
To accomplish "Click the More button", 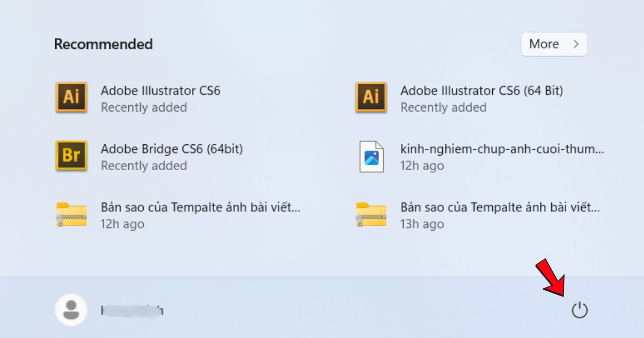I will 554,44.
